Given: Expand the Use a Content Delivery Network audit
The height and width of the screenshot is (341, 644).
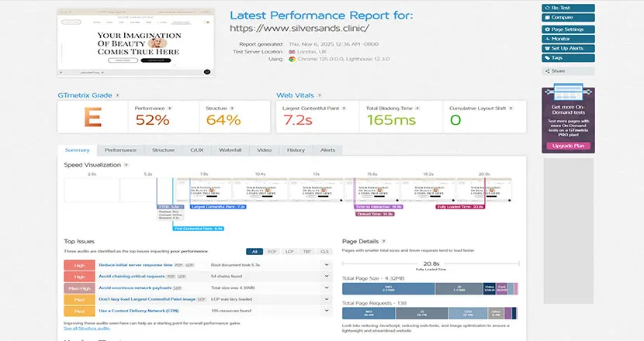Looking at the screenshot, I should tap(327, 310).
